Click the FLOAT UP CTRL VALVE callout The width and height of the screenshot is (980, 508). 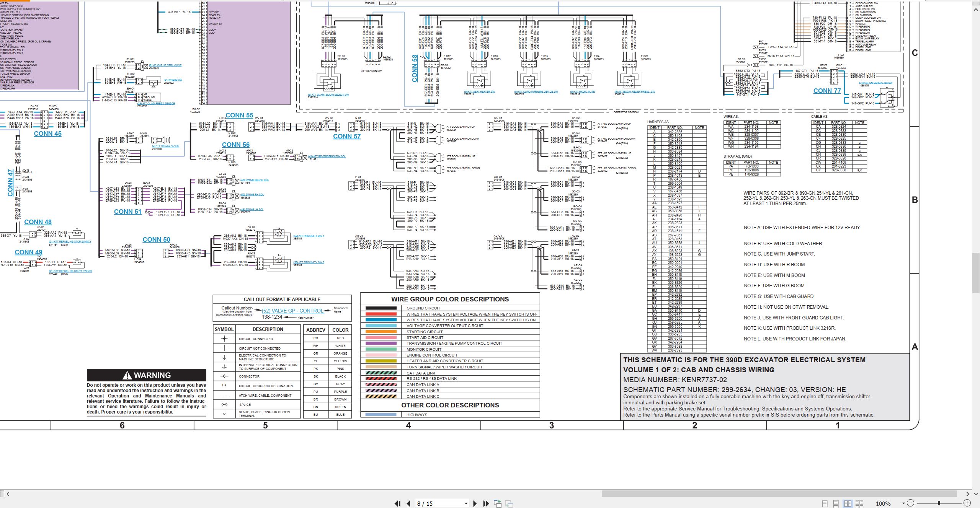pos(165,65)
